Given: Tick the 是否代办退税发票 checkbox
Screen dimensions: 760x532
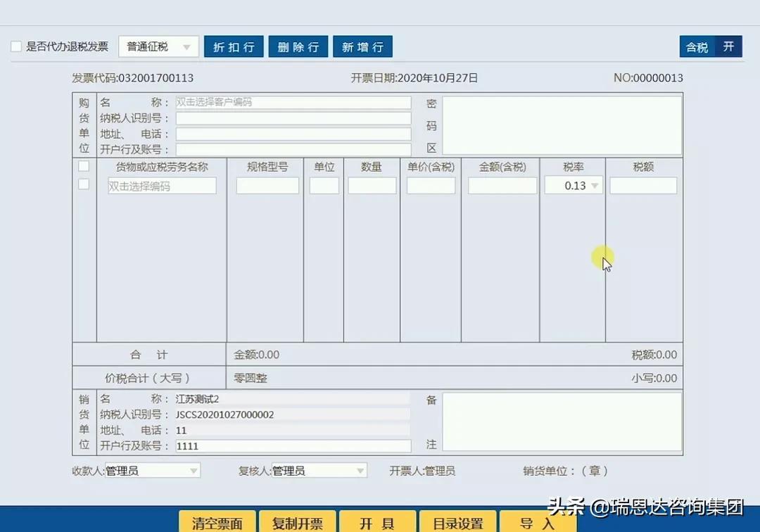Looking at the screenshot, I should pyautogui.click(x=16, y=46).
